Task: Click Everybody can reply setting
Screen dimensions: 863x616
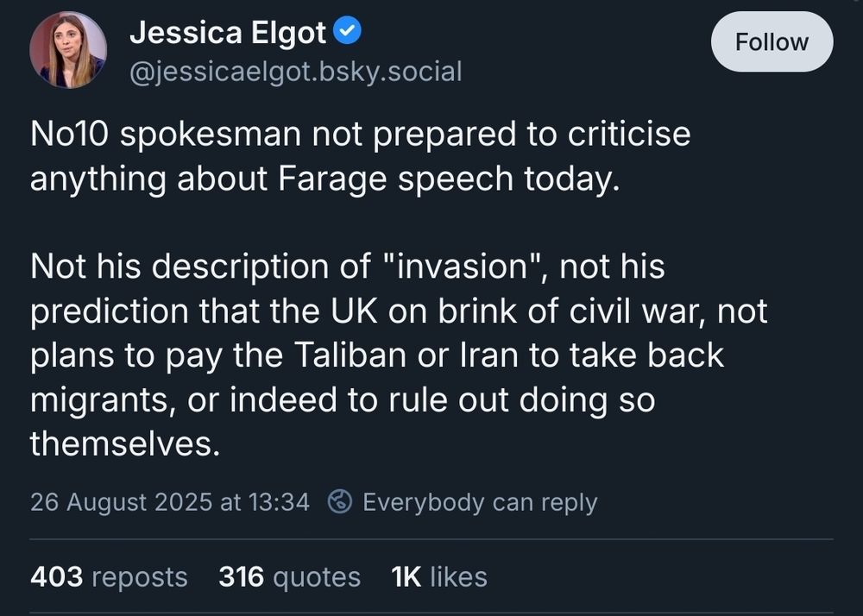Action: click(481, 501)
